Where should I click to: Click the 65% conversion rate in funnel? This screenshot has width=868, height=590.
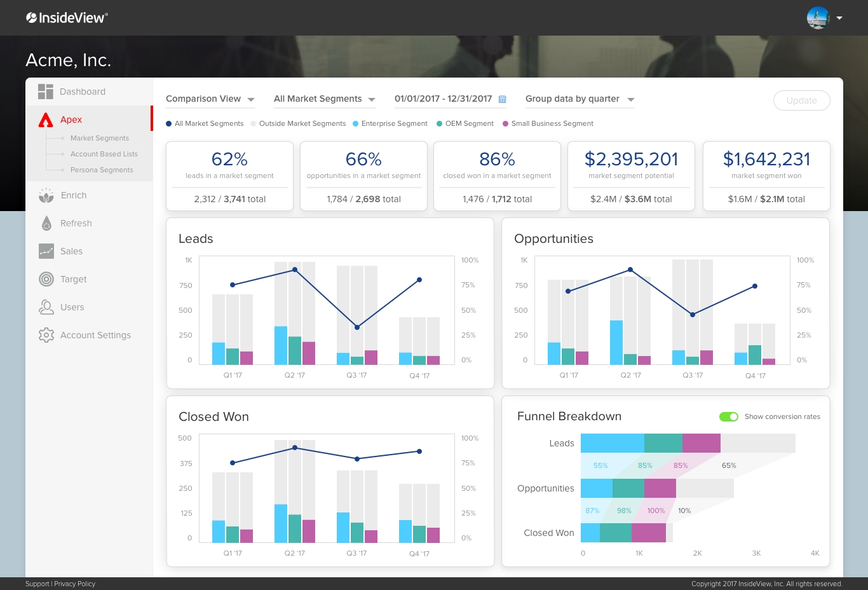(729, 465)
